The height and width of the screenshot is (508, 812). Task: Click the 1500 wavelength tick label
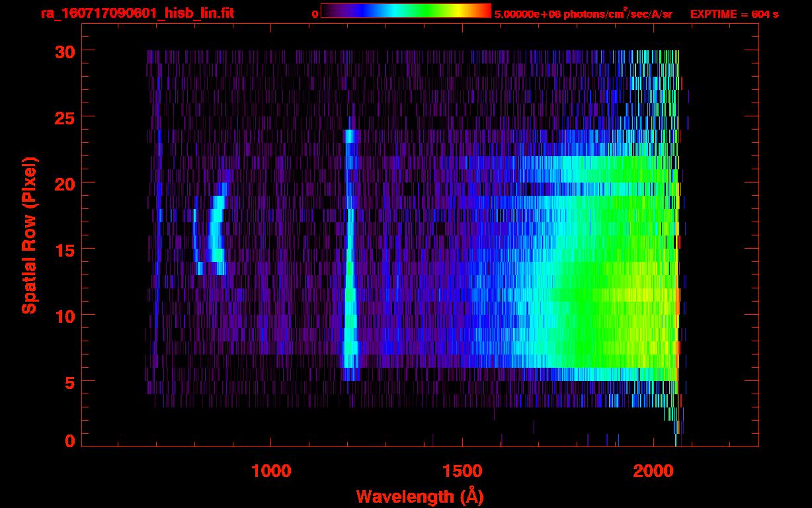[x=462, y=470]
